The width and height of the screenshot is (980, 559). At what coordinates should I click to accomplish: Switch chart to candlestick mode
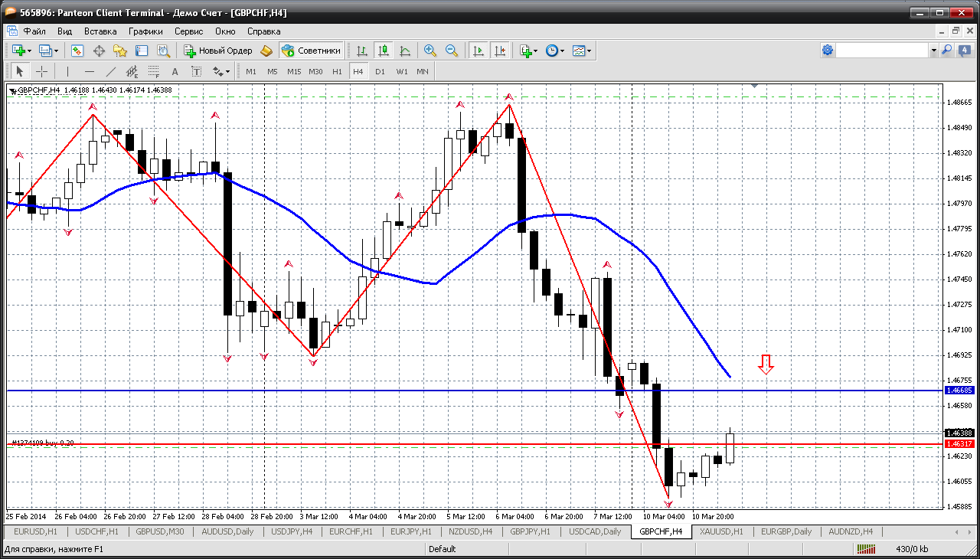point(384,51)
